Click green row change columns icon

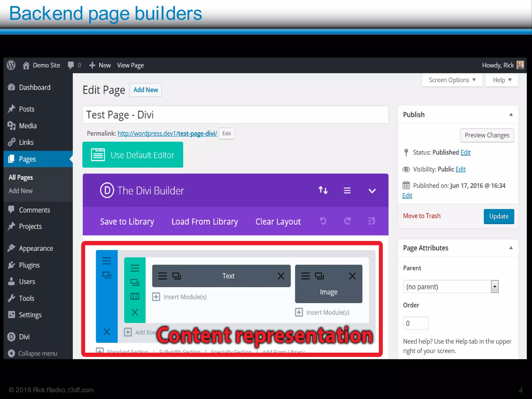(x=135, y=296)
